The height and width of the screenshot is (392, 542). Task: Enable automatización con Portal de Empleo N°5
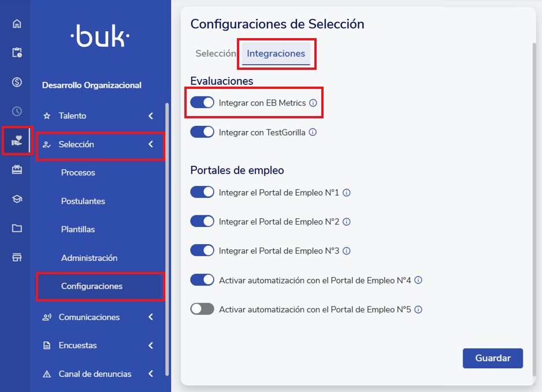202,309
